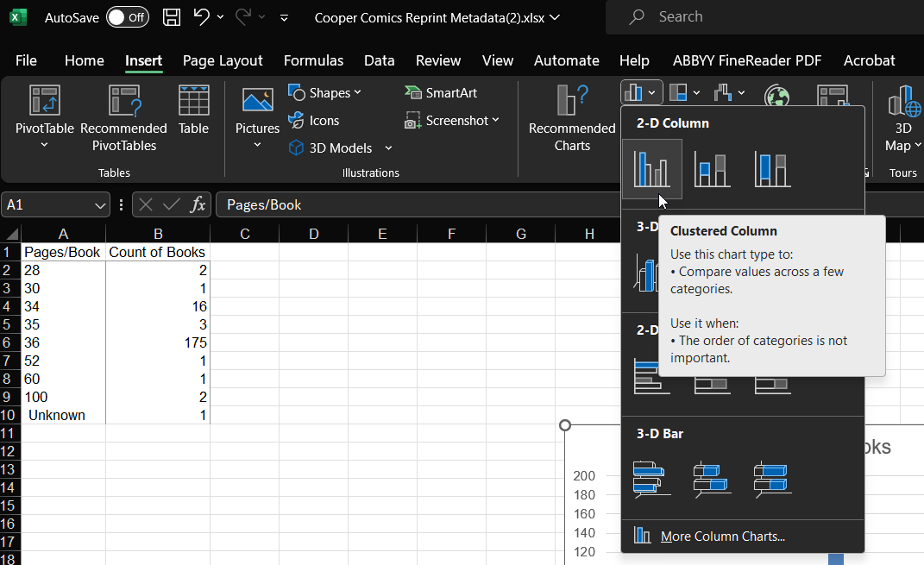Screen dimensions: 924x565
Task: Choose the Stacked Column chart type
Action: [712, 169]
